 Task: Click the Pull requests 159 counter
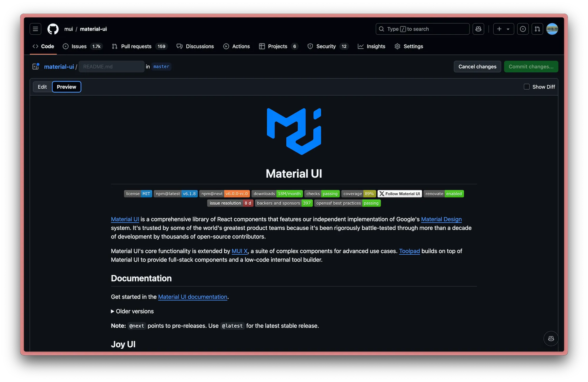[x=161, y=46]
